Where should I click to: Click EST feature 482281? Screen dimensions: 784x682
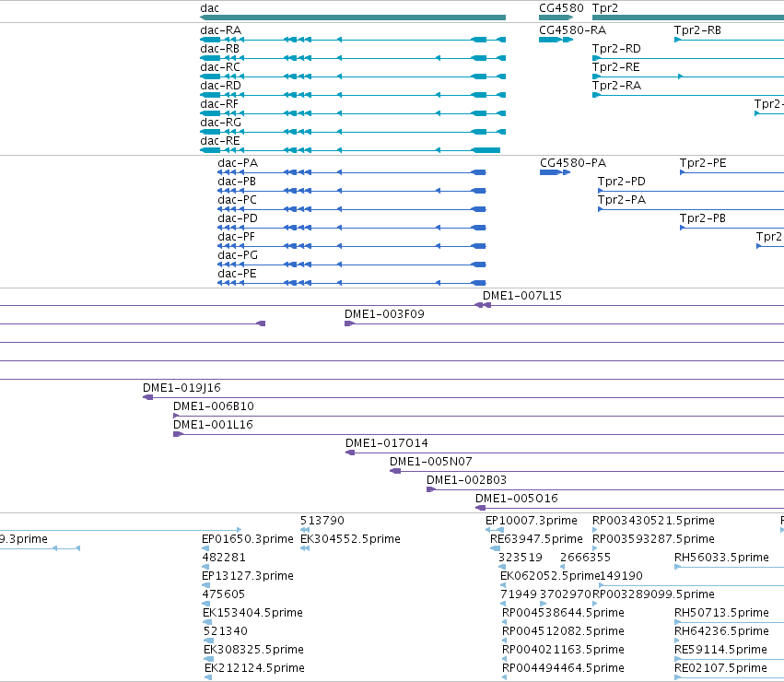pos(224,558)
